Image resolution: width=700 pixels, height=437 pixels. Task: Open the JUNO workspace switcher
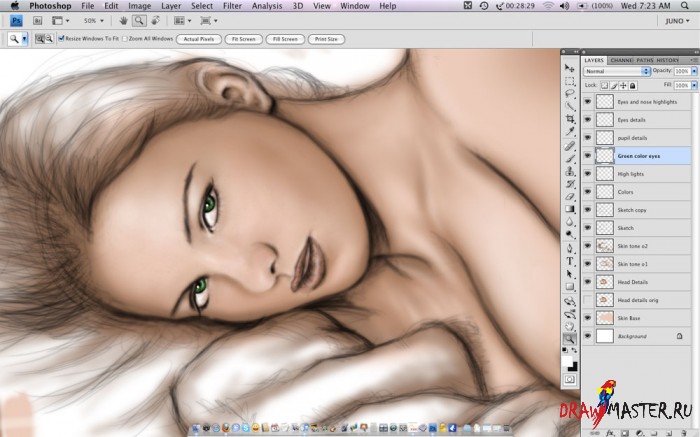(x=677, y=21)
